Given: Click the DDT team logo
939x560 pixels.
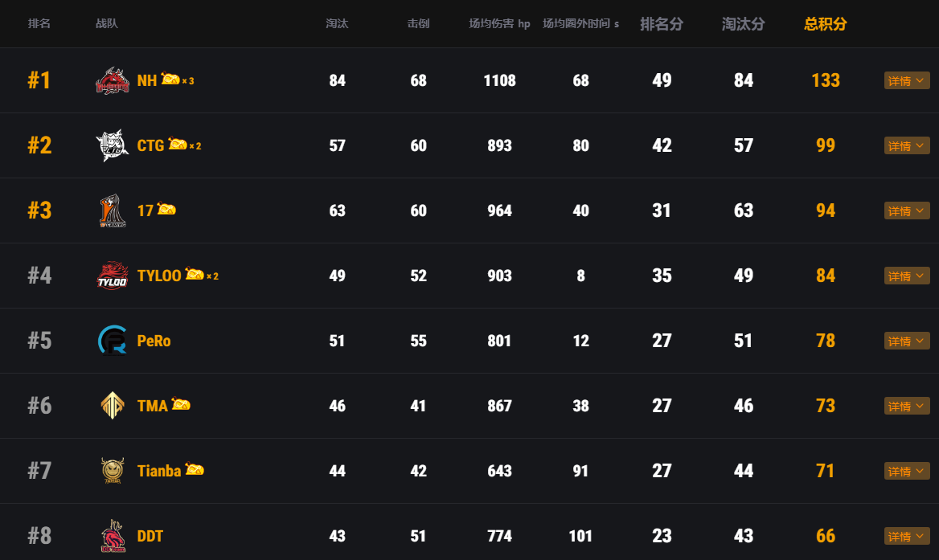Looking at the screenshot, I should 112,536.
